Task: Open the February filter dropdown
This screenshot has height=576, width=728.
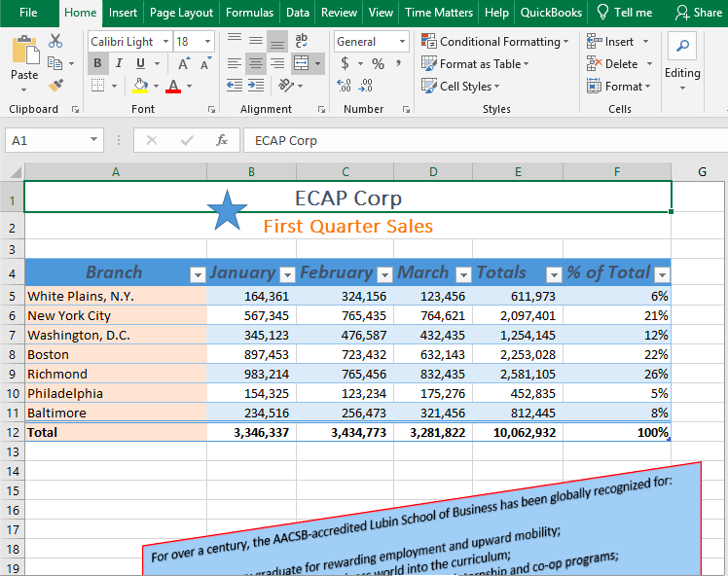Action: tap(384, 275)
